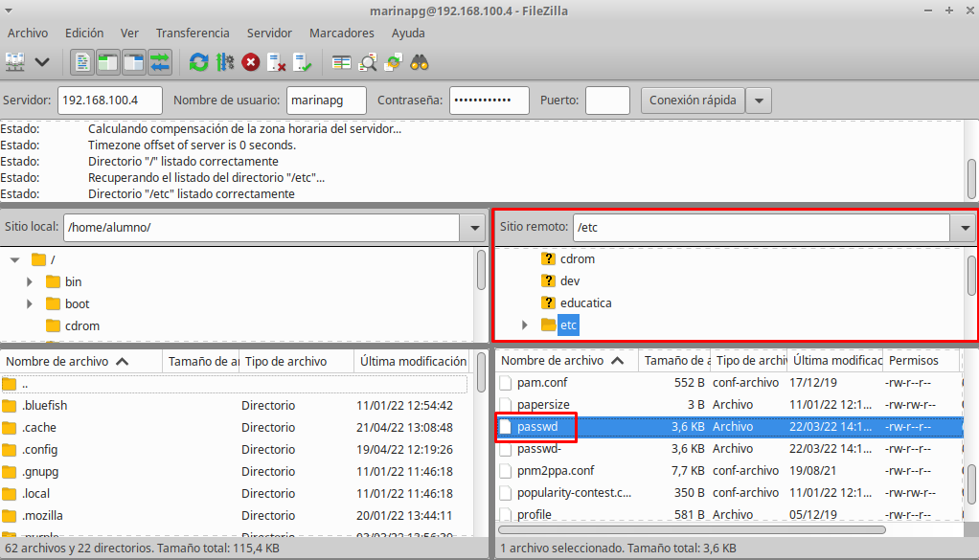
Task: Toggle message log display icon
Action: [x=81, y=62]
